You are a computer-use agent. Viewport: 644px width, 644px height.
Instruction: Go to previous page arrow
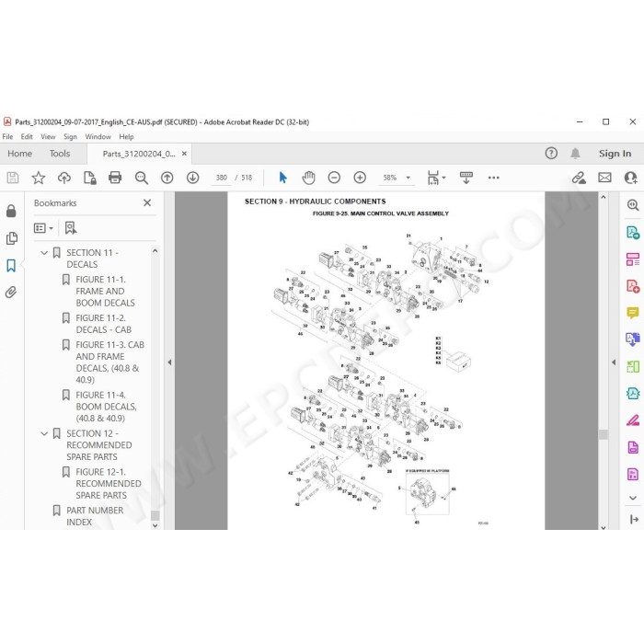(x=167, y=178)
